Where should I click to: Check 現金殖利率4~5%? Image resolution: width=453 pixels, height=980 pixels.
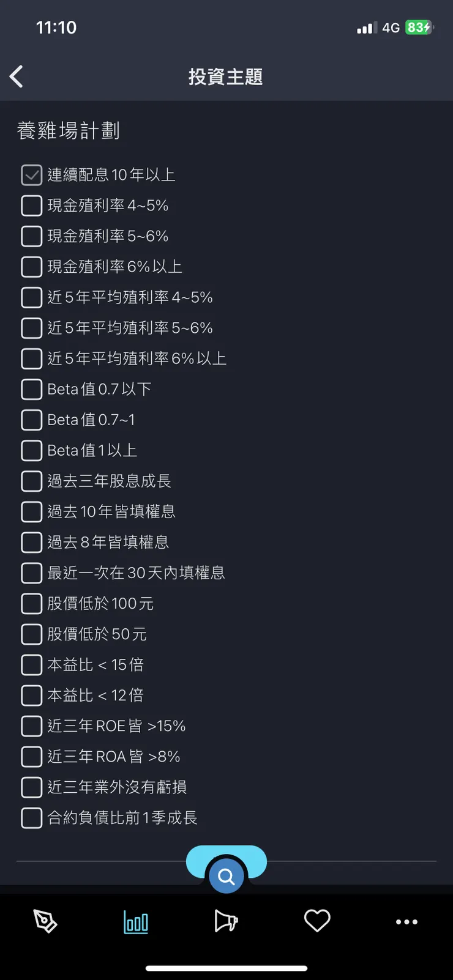coord(31,205)
